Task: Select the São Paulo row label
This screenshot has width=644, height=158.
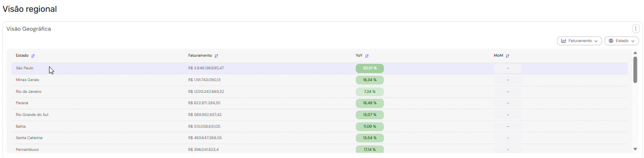Action: 25,68
